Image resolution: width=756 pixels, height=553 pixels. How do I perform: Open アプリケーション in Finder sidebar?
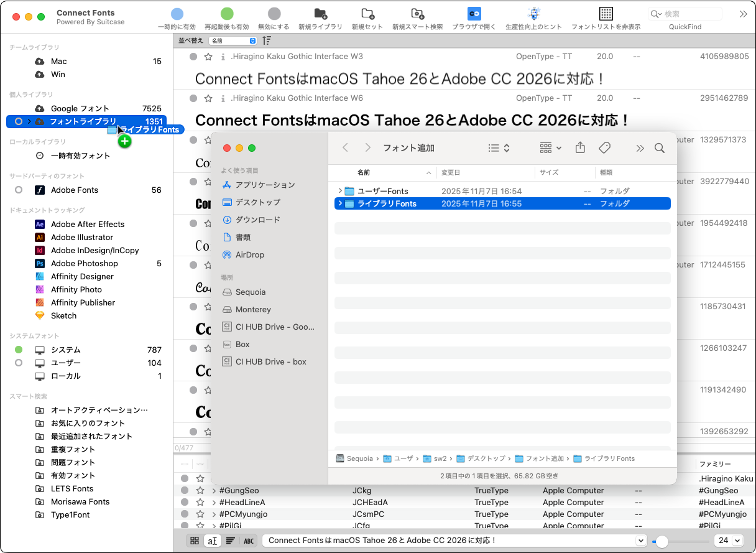(265, 185)
